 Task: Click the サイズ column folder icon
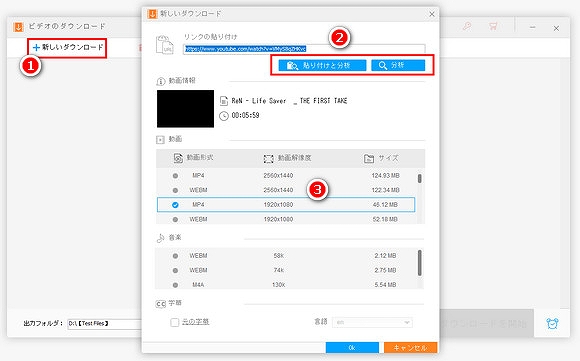click(x=369, y=159)
